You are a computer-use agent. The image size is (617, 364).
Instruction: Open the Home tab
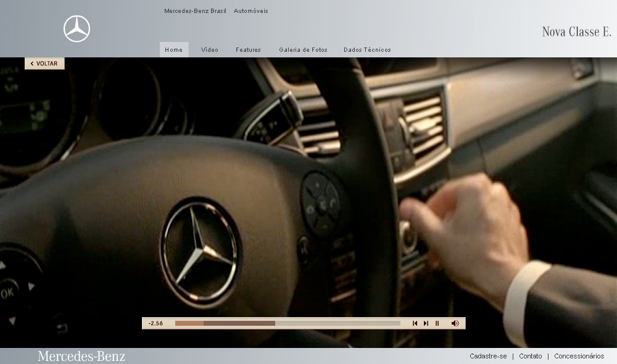click(173, 50)
